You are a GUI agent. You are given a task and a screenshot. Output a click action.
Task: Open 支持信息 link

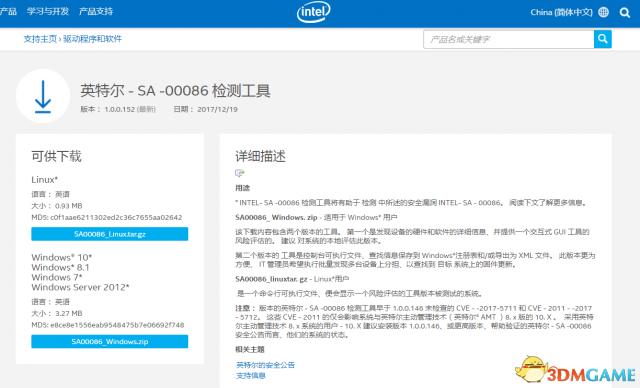[251, 375]
